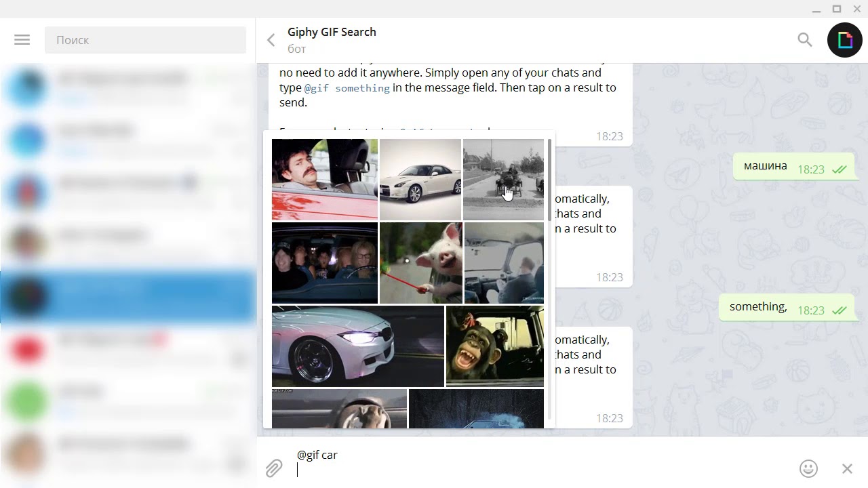Clear the inline bot query X
The image size is (868, 488).
pyautogui.click(x=847, y=468)
